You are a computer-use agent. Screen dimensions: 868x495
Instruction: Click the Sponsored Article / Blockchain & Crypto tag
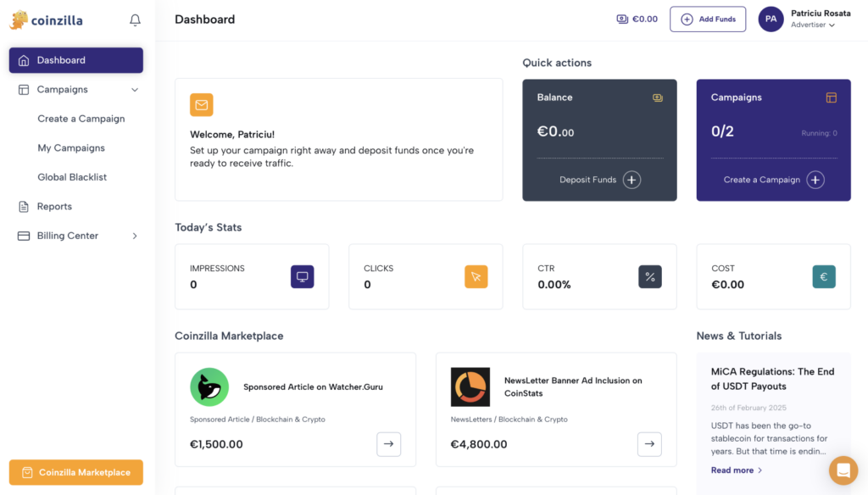pyautogui.click(x=258, y=420)
